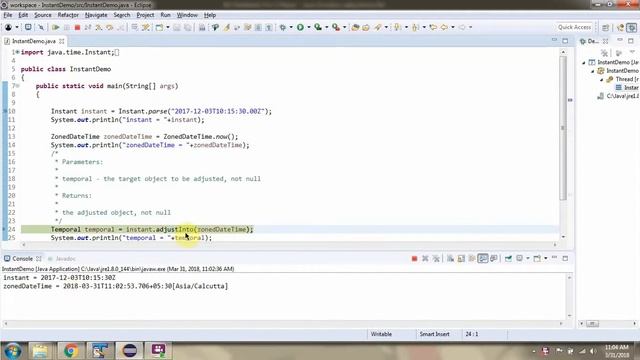This screenshot has width=640, height=360.
Task: Click the Last Edit Location icon
Action: tap(433, 27)
